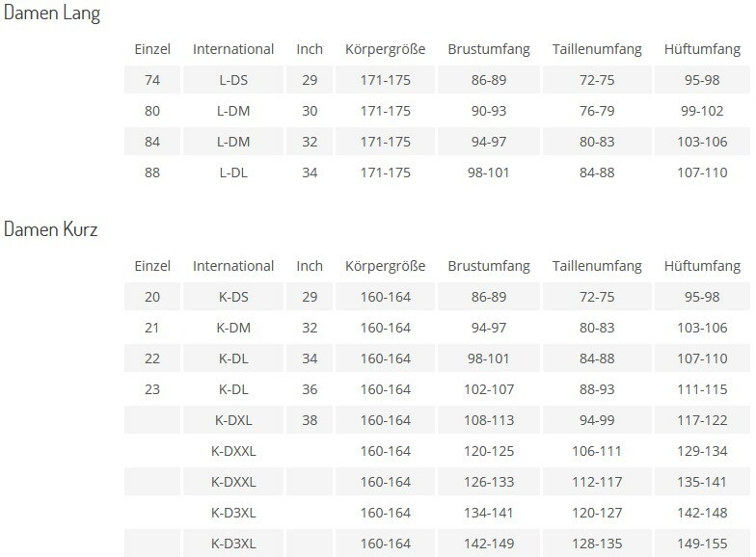The height and width of the screenshot is (557, 756).
Task: Click the 120-125 Brustumfang cell
Action: pyautogui.click(x=488, y=451)
